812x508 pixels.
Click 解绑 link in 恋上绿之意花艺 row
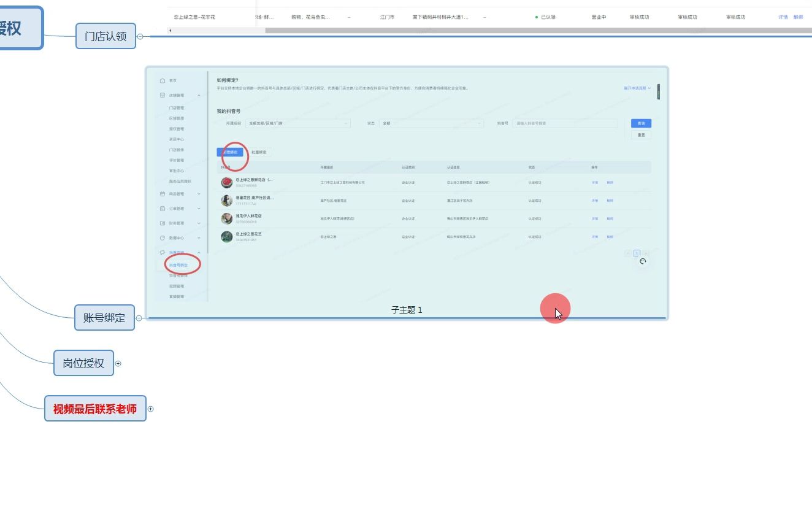610,236
